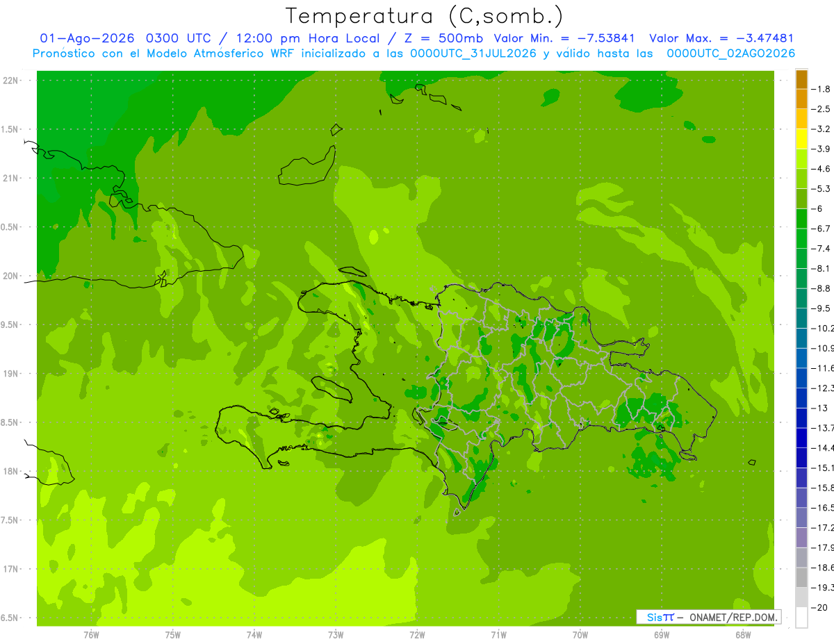Click the date text '01-Ago-2026'
Viewport: 834px width, 644px height.
point(87,38)
